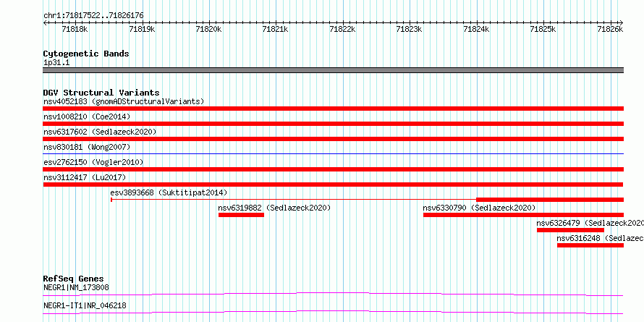The width and height of the screenshot is (644, 322).
Task: Open the nsv4052183 (gnomADStructuralVariants) label
Action: pyautogui.click(x=124, y=101)
